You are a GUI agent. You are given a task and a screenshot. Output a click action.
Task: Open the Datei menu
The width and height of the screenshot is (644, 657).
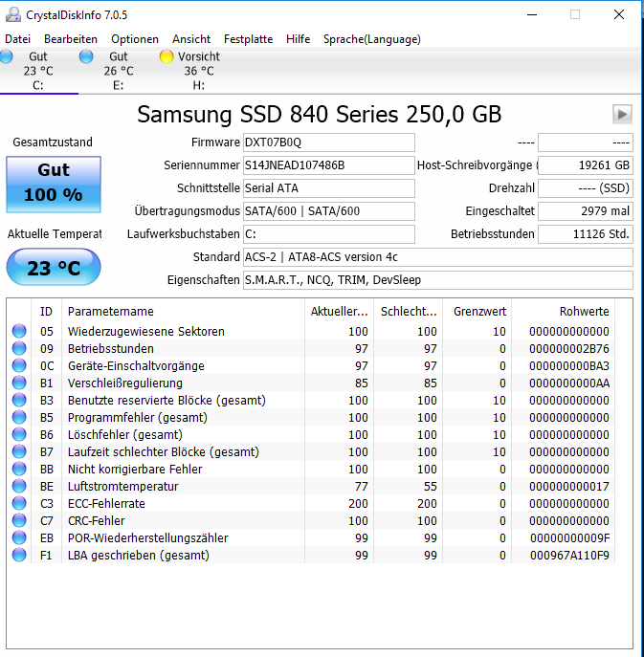[17, 39]
